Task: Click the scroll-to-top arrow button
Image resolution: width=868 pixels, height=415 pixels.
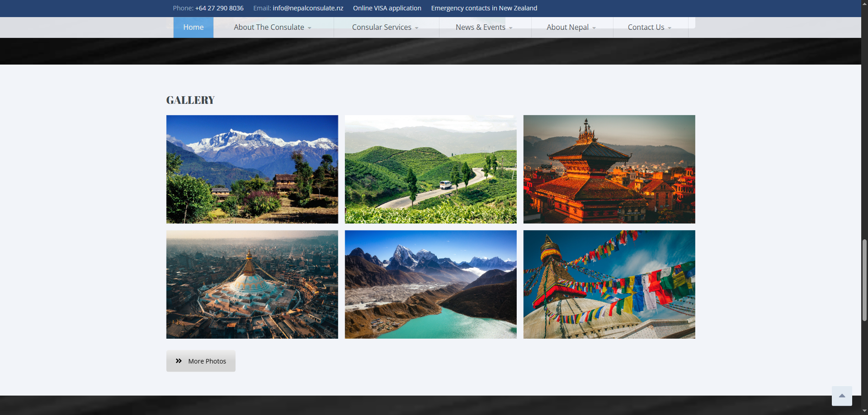Action: [x=841, y=396]
